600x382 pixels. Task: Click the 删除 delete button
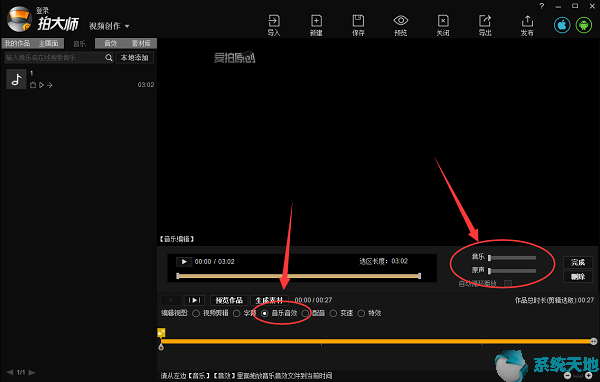coord(578,276)
